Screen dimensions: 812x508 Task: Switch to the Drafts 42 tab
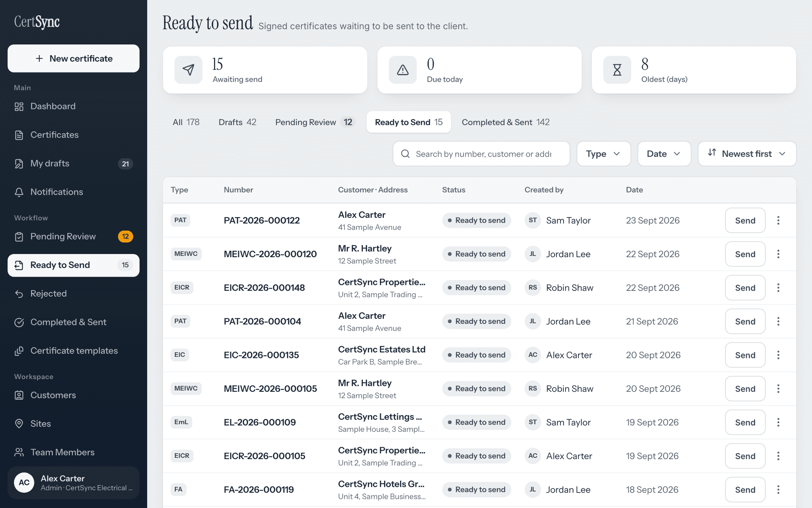(237, 122)
